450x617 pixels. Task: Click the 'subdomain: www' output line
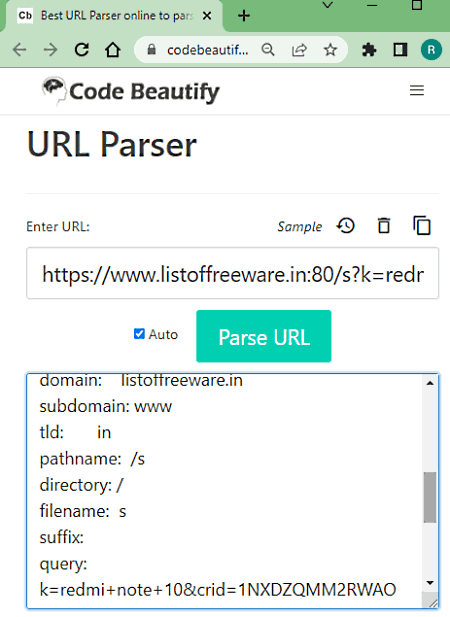106,406
